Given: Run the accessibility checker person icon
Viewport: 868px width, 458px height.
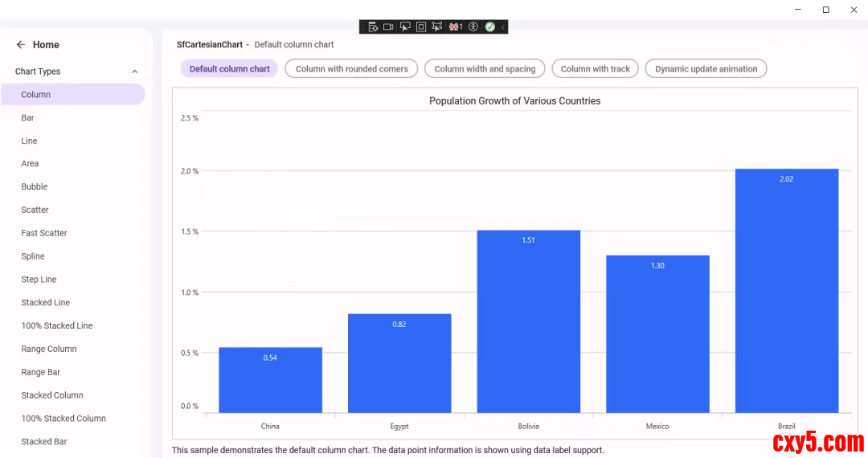Looking at the screenshot, I should tap(473, 27).
